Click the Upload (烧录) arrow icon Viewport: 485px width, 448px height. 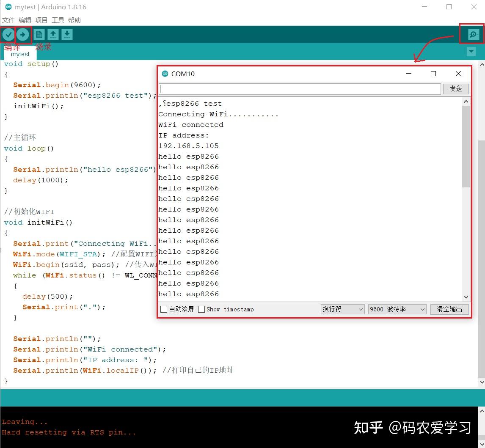click(23, 34)
